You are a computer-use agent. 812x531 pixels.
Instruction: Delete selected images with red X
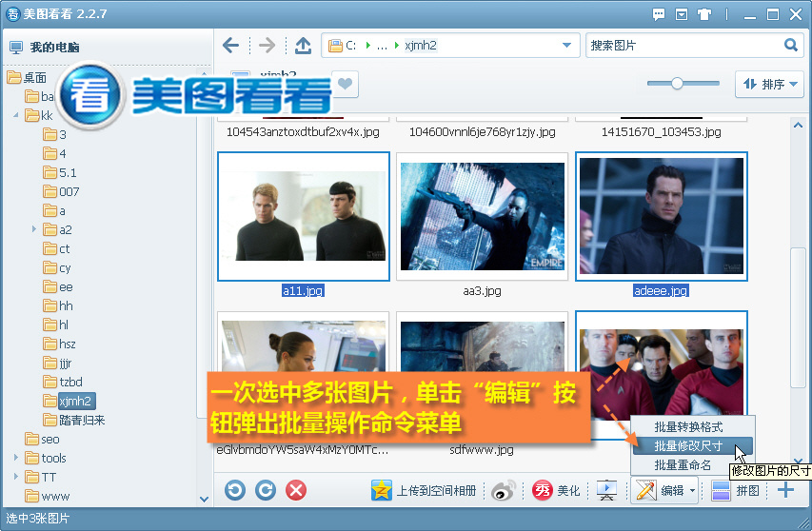(x=296, y=490)
